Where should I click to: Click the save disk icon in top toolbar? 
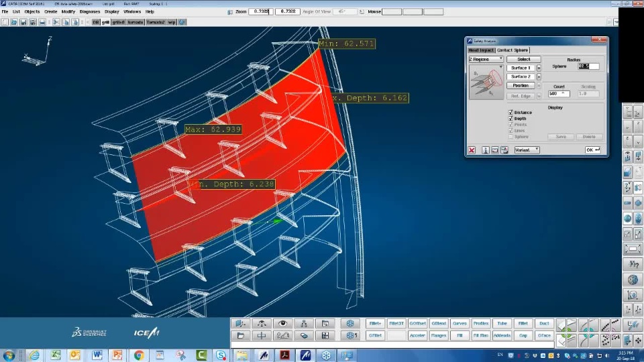click(23, 22)
